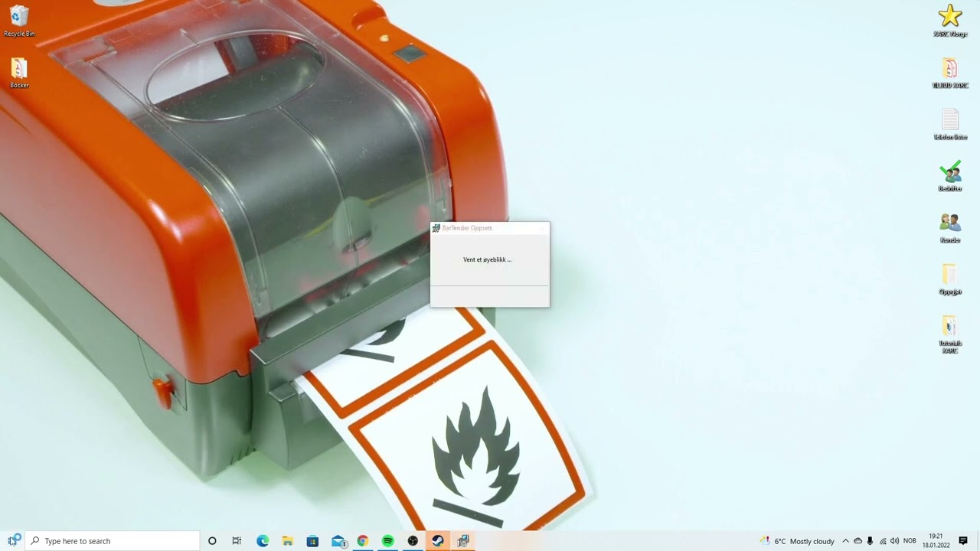Open the Oppgjør desktop folder

coord(950,279)
